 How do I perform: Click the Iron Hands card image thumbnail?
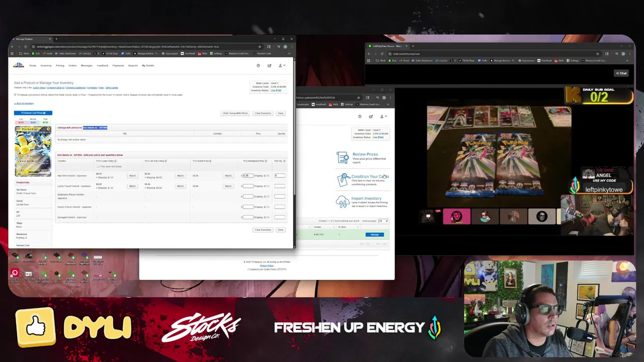click(x=33, y=151)
